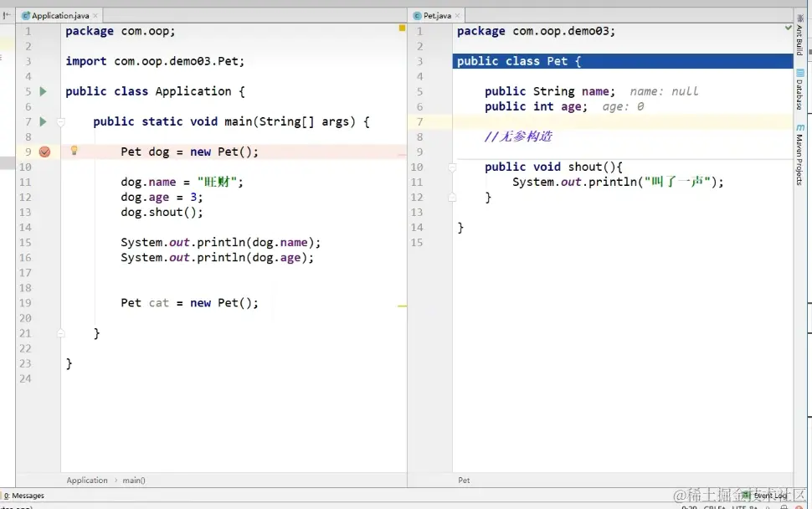This screenshot has height=509, width=812.
Task: Switch to the Application.java tab
Action: pos(60,16)
